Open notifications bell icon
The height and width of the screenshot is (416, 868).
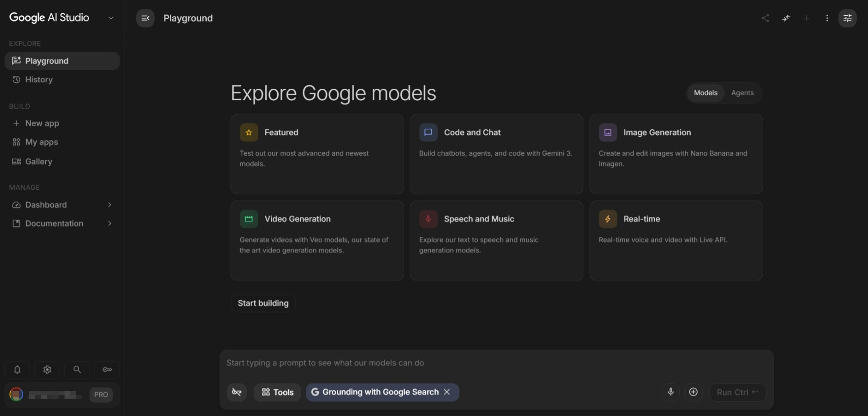pos(17,370)
